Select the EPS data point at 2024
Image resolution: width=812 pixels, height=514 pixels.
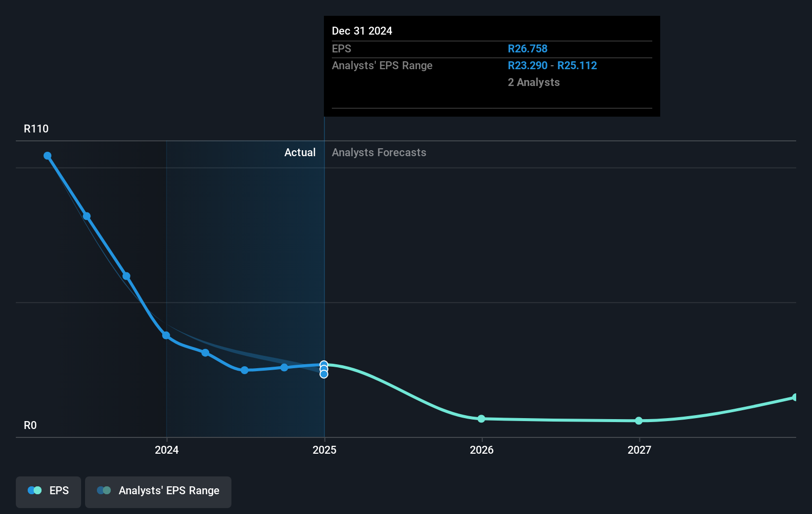click(166, 336)
